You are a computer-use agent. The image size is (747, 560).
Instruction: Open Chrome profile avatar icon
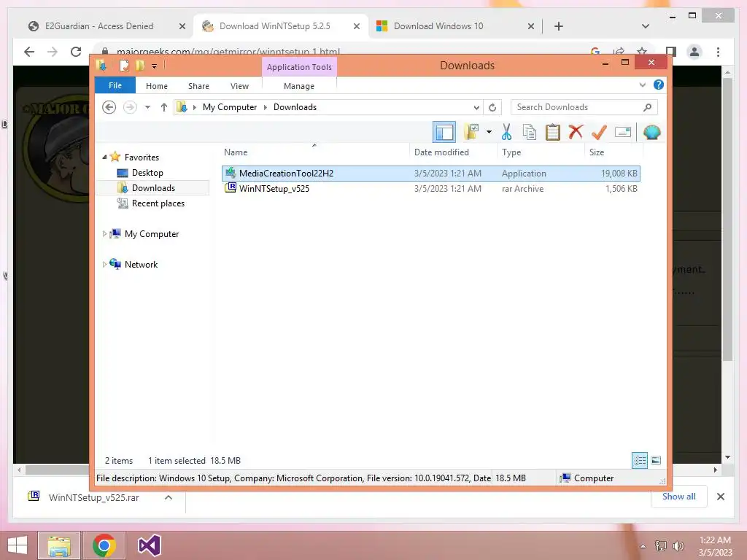coord(694,52)
